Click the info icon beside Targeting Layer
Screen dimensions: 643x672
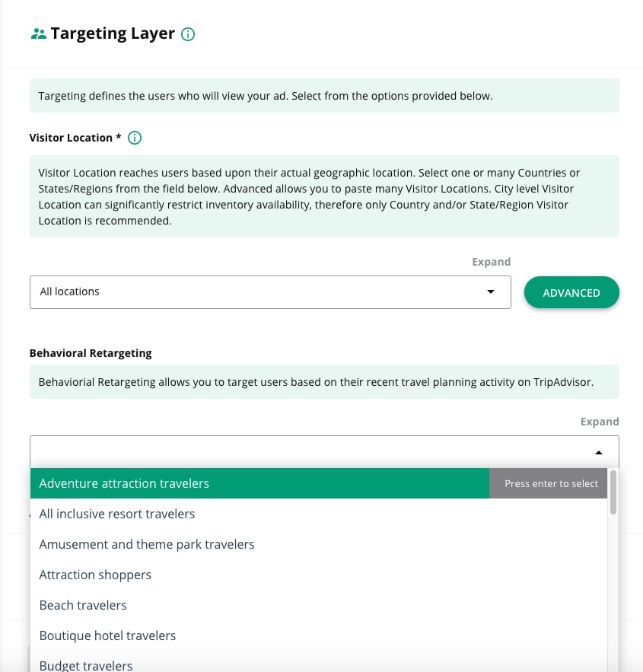pyautogui.click(x=189, y=34)
